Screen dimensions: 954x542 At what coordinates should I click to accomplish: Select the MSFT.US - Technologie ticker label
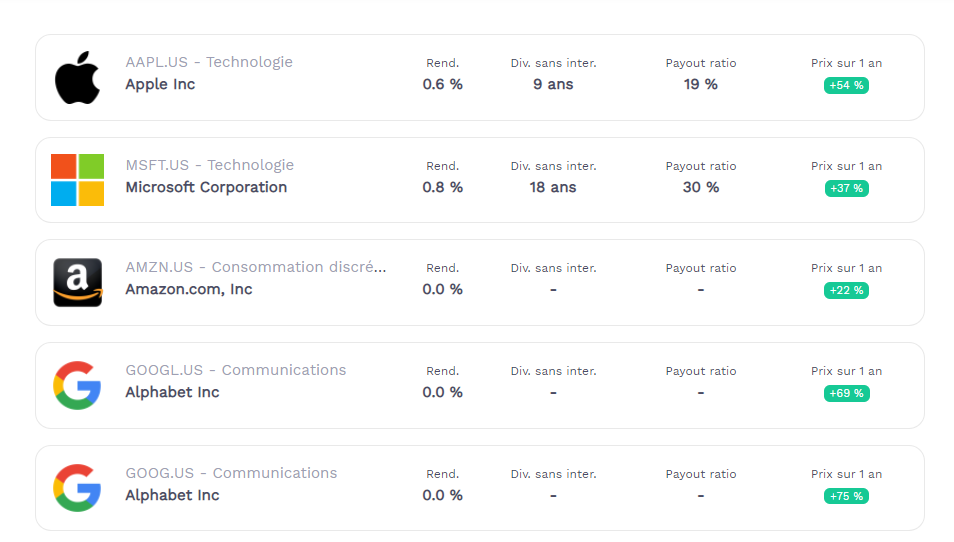pos(209,165)
